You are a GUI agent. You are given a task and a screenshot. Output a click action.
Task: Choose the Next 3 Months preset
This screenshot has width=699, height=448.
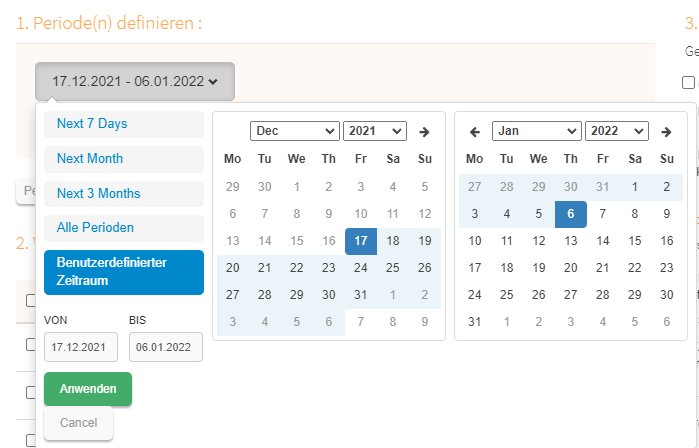click(x=124, y=193)
